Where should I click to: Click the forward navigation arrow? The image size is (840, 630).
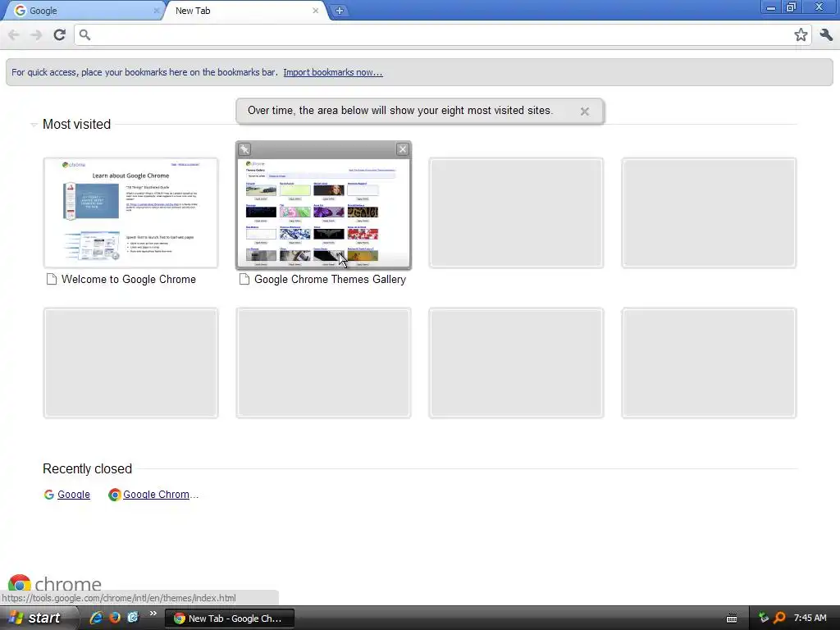[x=36, y=34]
